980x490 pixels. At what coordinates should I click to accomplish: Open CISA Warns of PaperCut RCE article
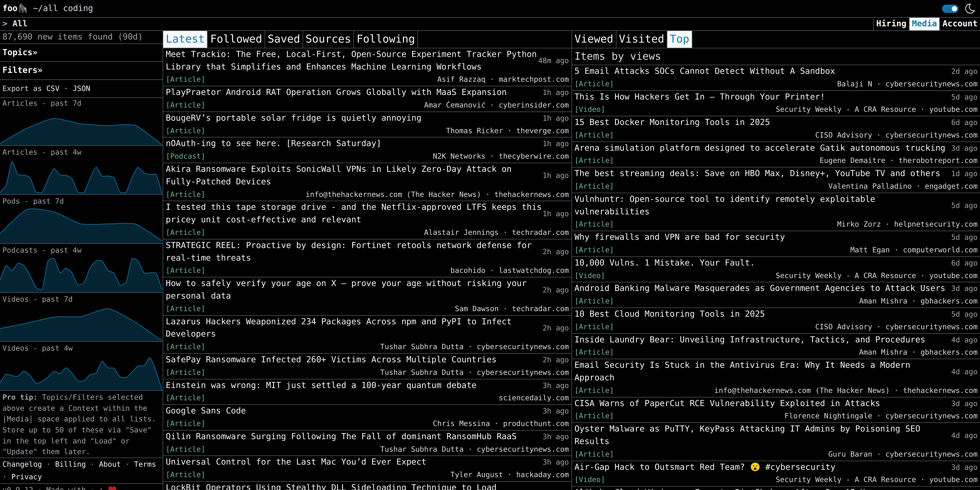[x=727, y=403]
